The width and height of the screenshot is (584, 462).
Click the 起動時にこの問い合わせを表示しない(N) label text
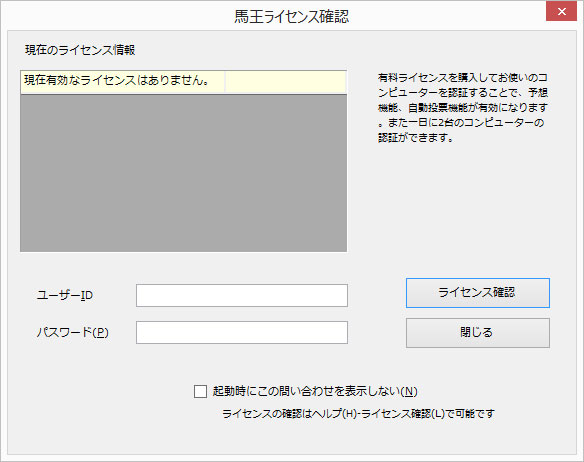coord(315,391)
